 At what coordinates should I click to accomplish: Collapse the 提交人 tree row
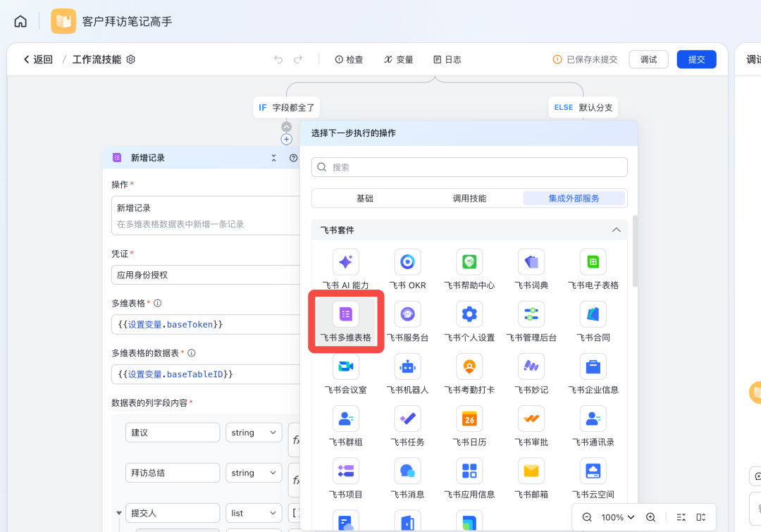click(x=119, y=513)
